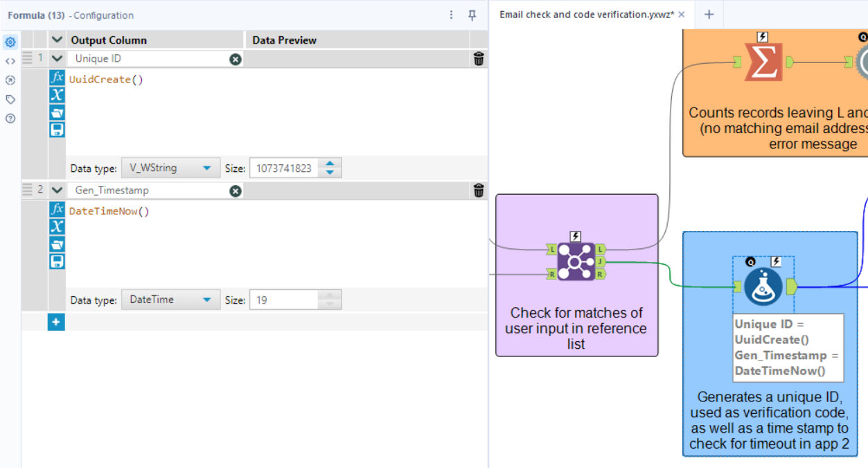Add a new expression with the plus button
868x468 pixels.
[55, 322]
